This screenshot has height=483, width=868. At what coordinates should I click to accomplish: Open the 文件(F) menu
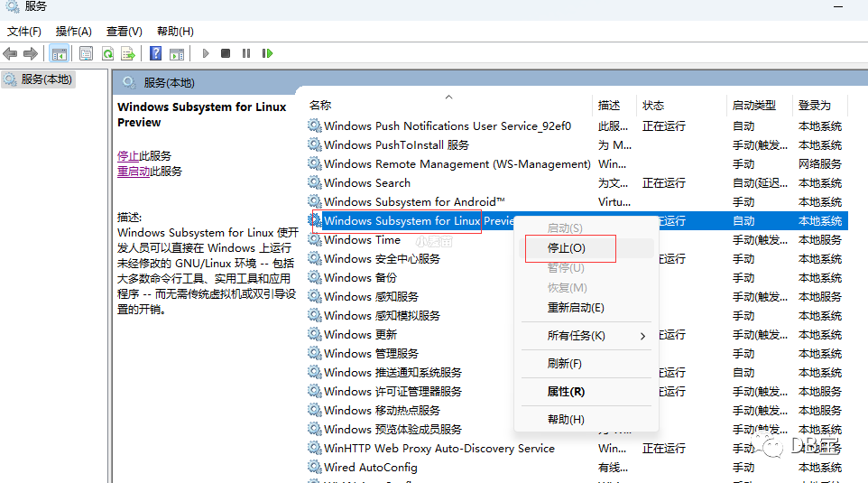pos(23,32)
